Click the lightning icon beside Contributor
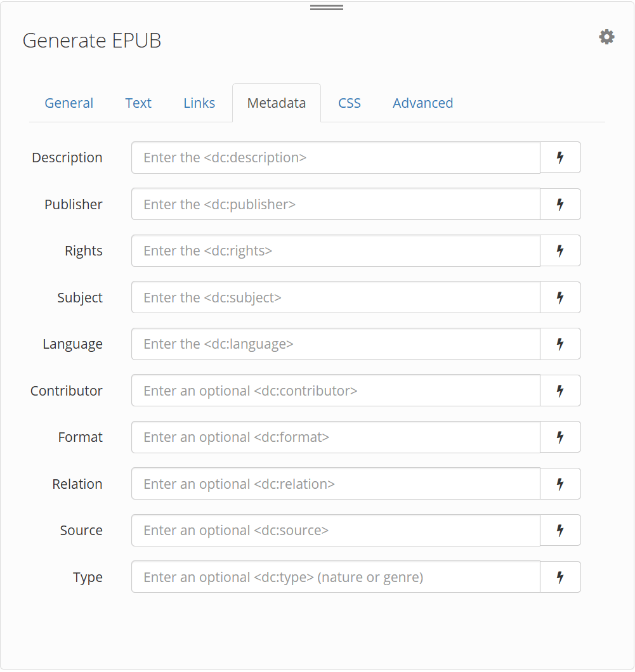The image size is (635, 672). [560, 391]
